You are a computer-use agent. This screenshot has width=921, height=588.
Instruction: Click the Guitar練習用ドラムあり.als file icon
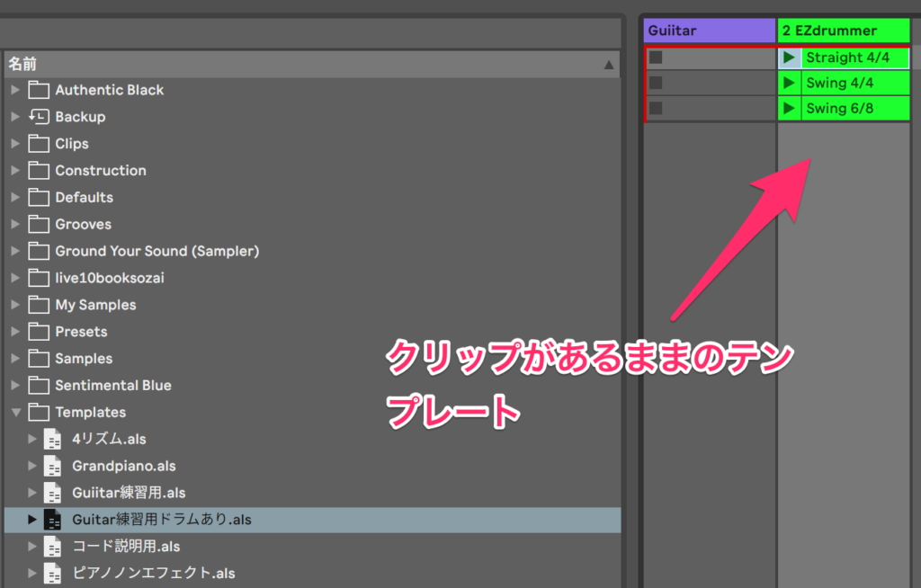coord(54,520)
